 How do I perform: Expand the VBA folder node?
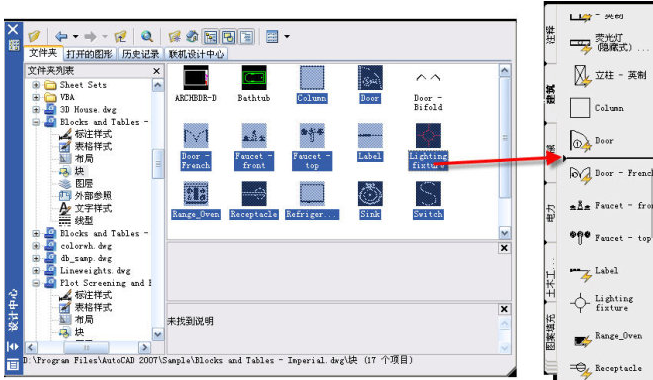click(36, 98)
